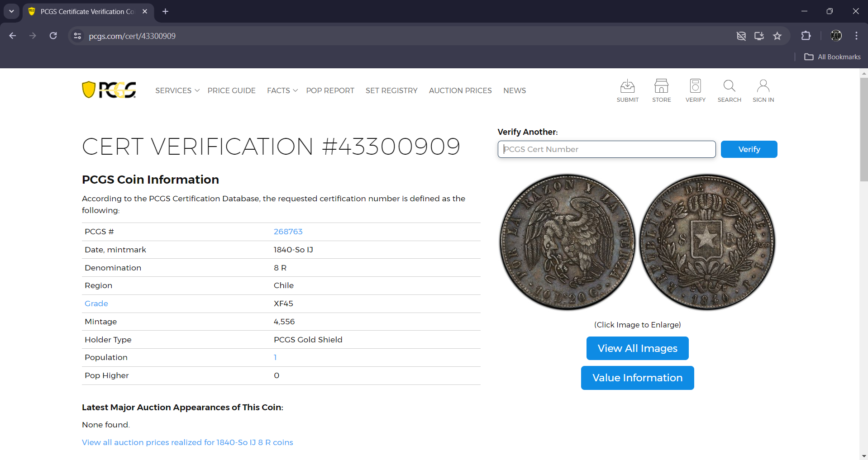Expand the Services menu
The width and height of the screenshot is (868, 460).
[177, 90]
